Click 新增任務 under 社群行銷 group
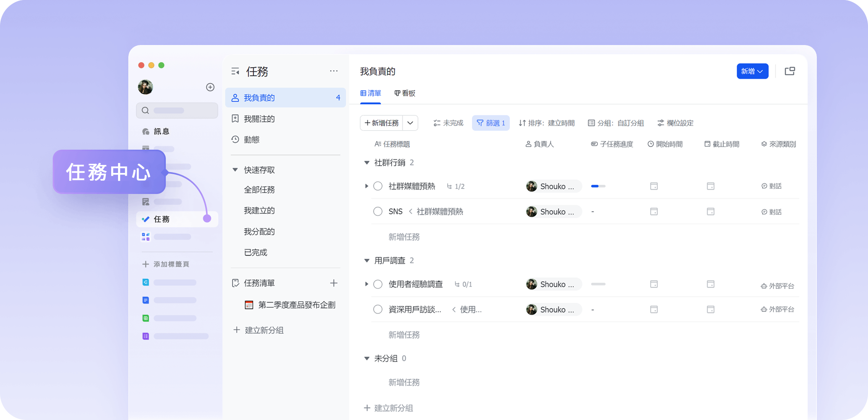This screenshot has height=420, width=868. (x=404, y=237)
